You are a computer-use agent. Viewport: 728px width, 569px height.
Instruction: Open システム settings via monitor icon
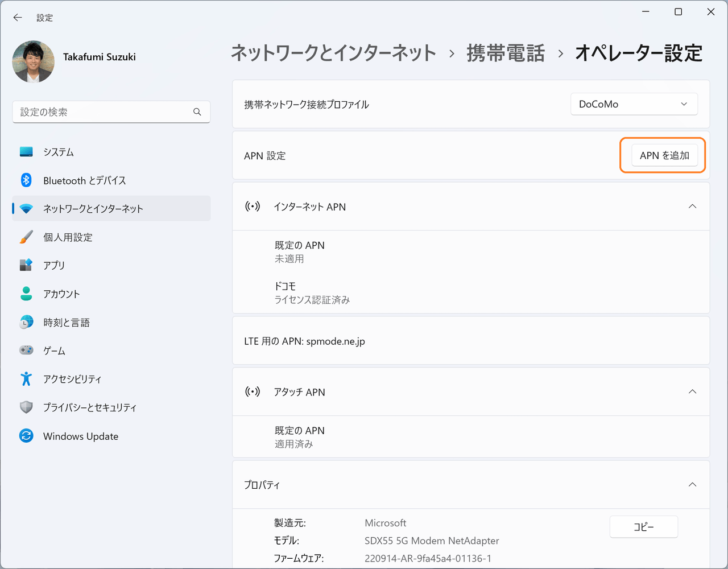click(26, 152)
